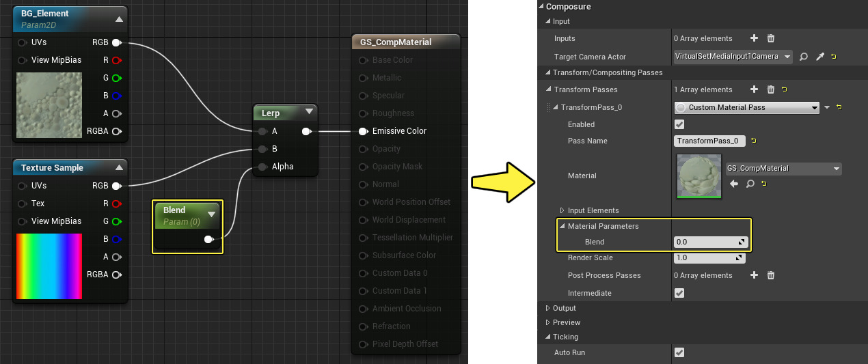868x364 pixels.
Task: Click Texture Sample Tex input pin
Action: [23, 204]
